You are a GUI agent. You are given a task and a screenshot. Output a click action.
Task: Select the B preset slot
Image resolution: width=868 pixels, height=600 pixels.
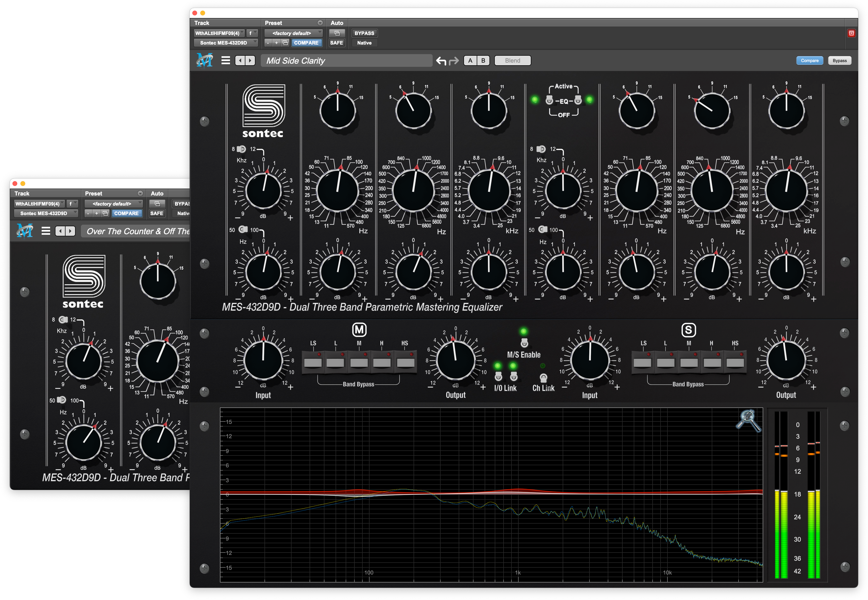[483, 60]
